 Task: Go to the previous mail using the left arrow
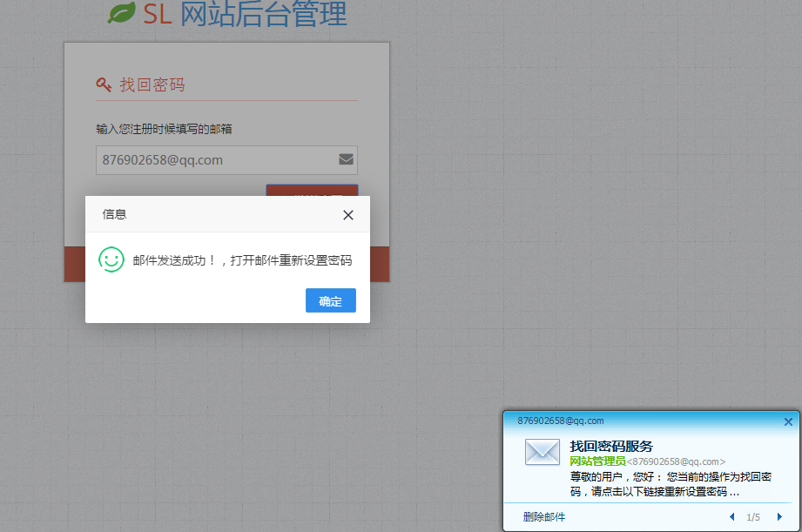(732, 517)
